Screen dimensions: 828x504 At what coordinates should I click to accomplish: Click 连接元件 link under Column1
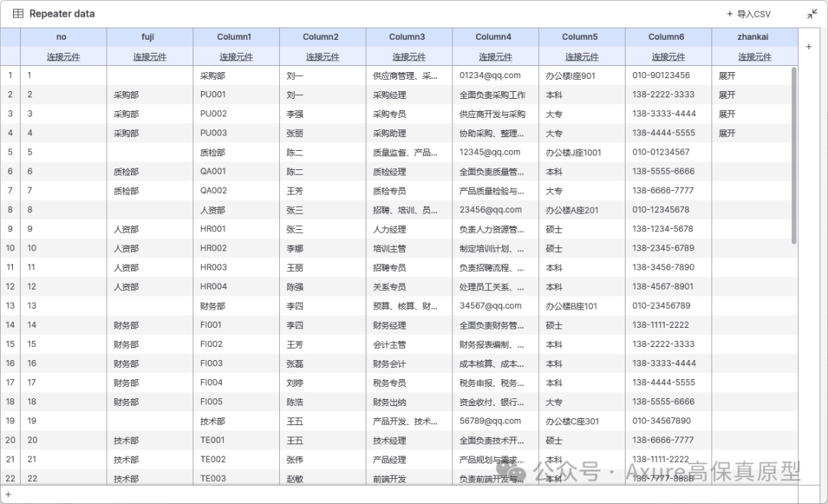point(236,57)
